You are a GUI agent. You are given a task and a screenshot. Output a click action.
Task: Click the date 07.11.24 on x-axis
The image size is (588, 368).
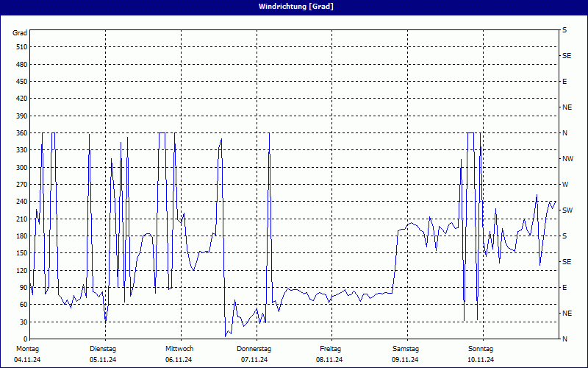254,360
